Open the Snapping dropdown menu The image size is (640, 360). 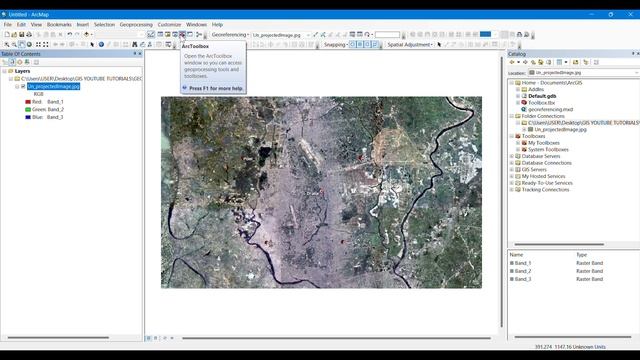(336, 44)
